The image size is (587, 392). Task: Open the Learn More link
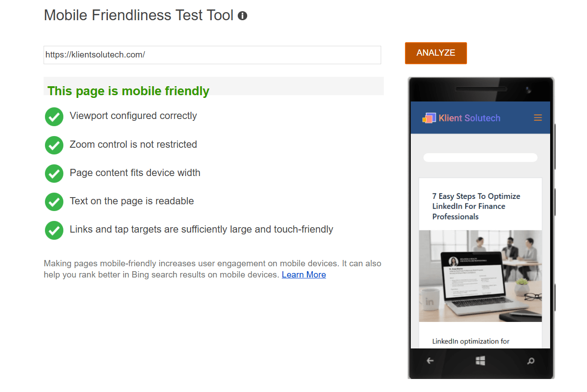[x=303, y=275]
